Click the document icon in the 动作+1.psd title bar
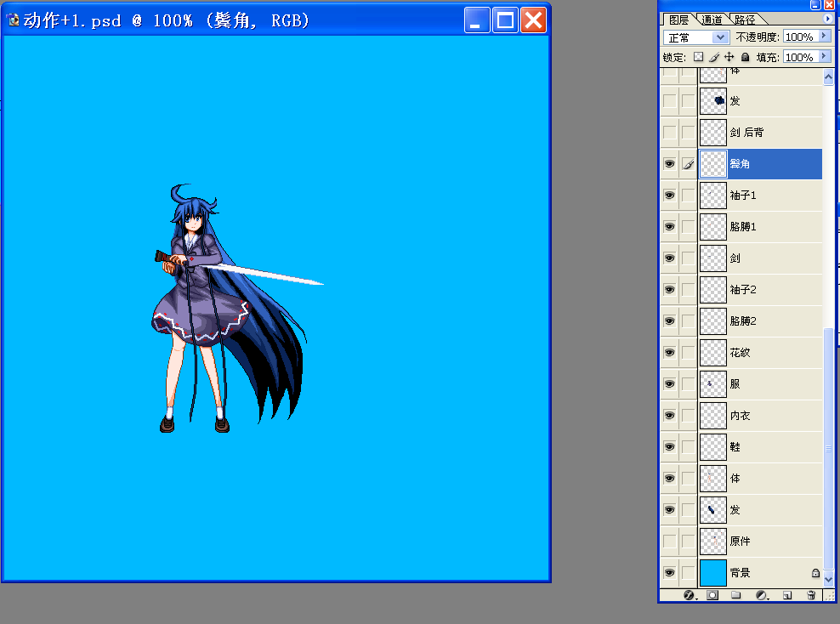The height and width of the screenshot is (624, 840). pos(14,20)
